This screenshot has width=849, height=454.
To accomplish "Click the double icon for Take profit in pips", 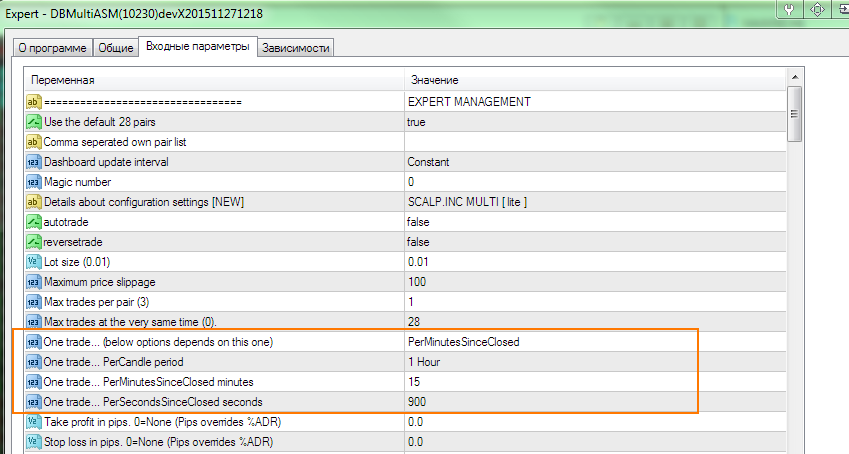I will tap(34, 422).
